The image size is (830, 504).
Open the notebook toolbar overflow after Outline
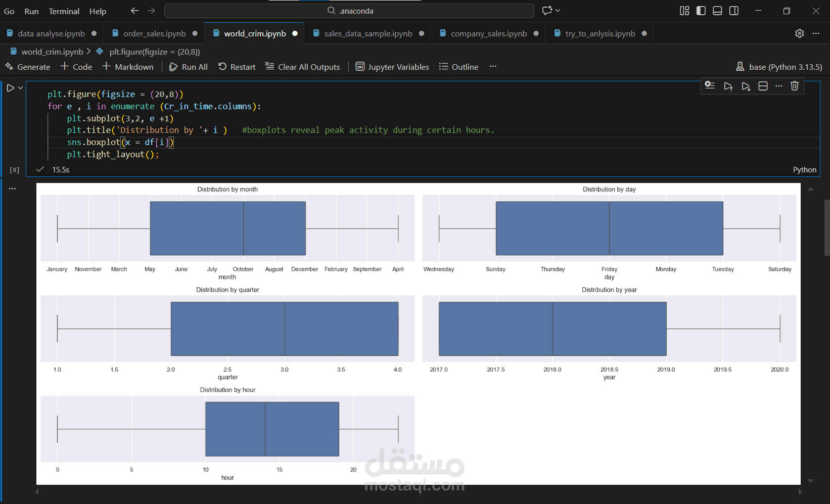click(x=493, y=66)
